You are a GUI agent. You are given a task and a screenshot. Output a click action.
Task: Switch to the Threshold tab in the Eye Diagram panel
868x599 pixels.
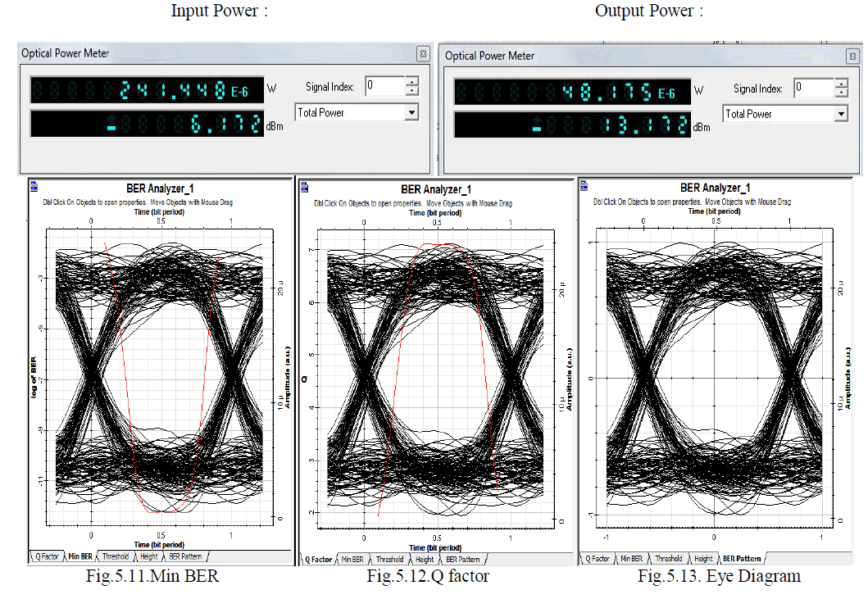coord(669,559)
